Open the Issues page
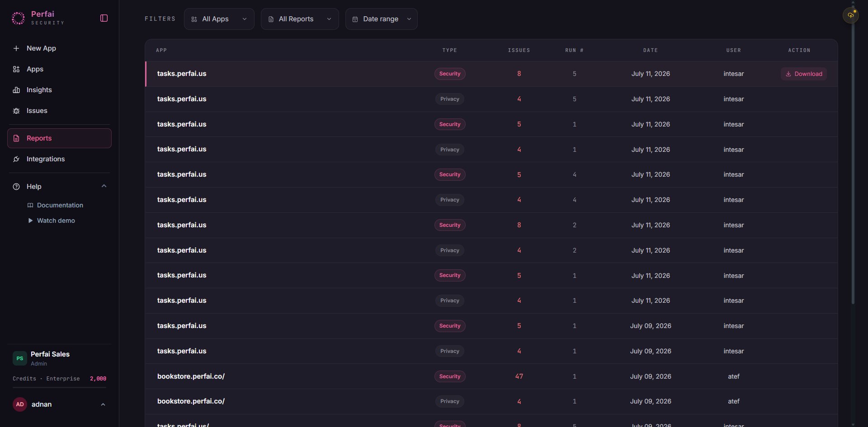868x427 pixels. 59,111
